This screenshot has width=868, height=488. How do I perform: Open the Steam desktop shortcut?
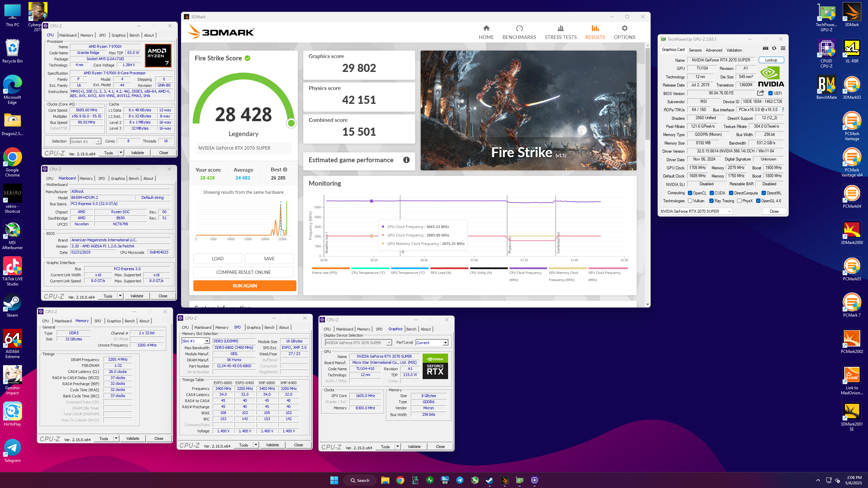click(13, 305)
